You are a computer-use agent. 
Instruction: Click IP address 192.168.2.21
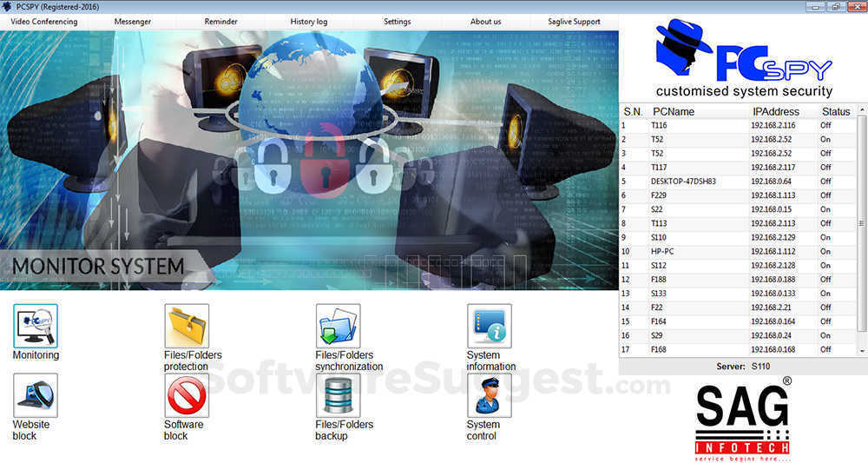pyautogui.click(x=771, y=308)
